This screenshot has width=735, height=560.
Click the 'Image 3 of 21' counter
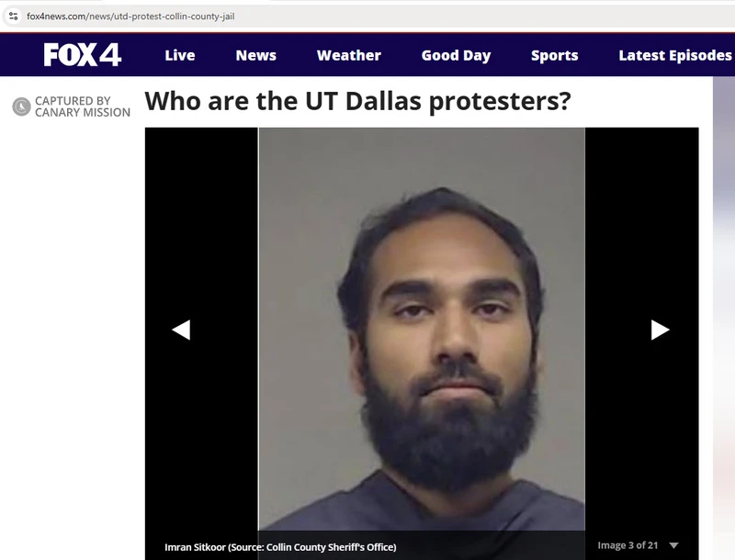click(x=628, y=545)
